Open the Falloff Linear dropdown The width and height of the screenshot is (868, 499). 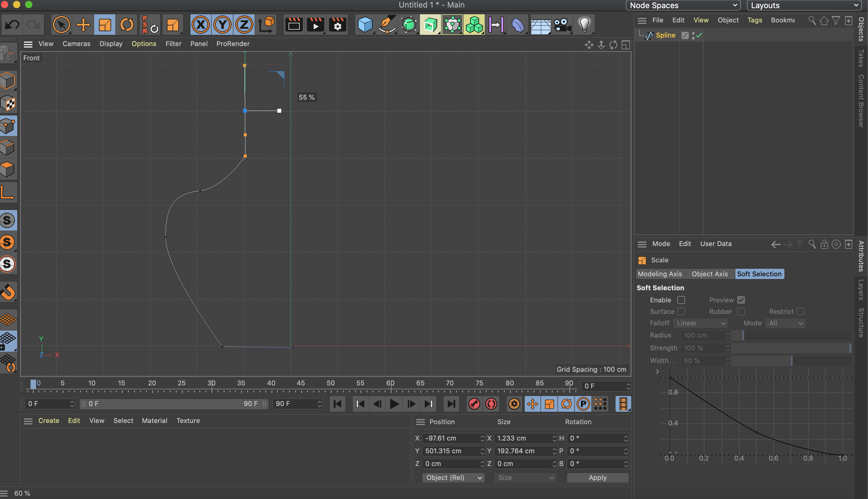700,323
